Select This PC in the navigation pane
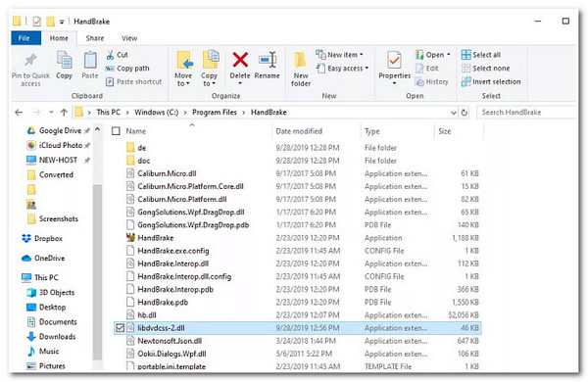Screen dimensions: 588x382 [40, 277]
